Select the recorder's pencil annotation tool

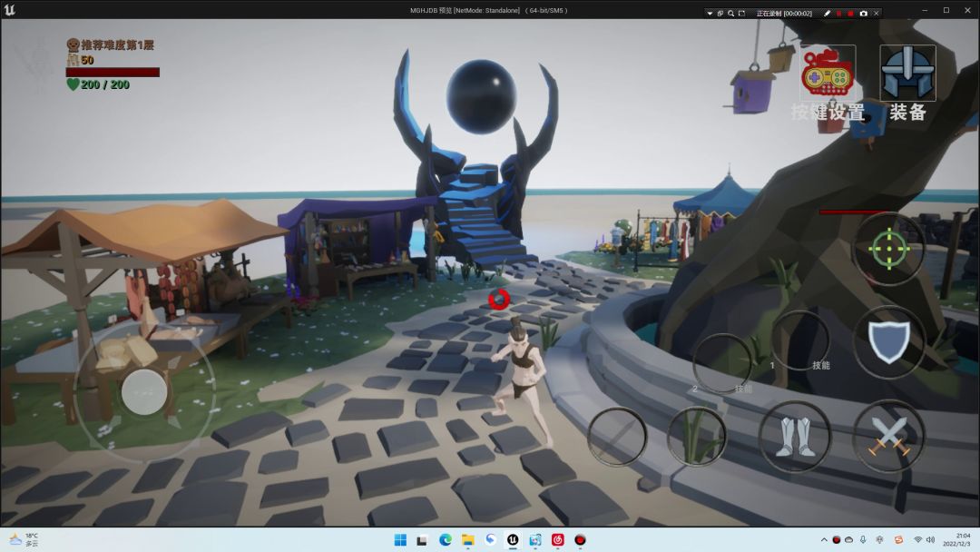pos(827,14)
